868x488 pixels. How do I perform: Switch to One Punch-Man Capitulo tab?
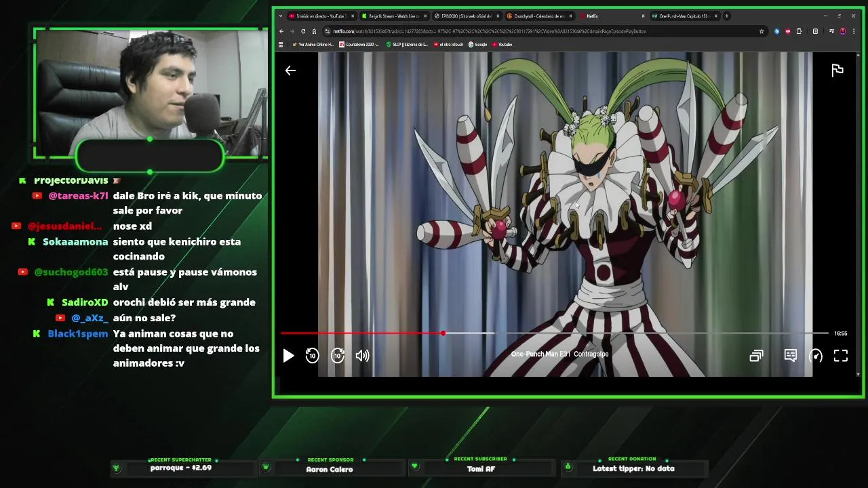[x=684, y=16]
